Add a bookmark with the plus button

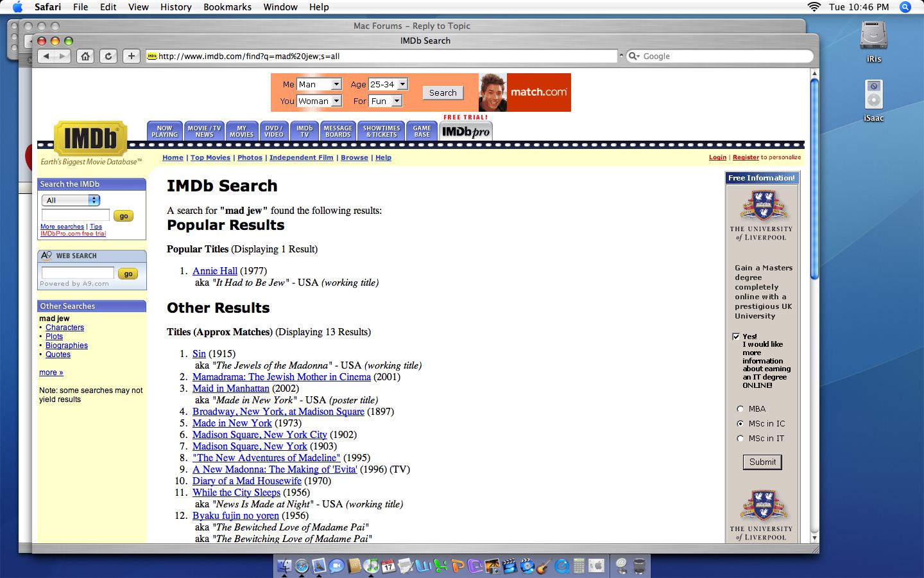pos(132,56)
